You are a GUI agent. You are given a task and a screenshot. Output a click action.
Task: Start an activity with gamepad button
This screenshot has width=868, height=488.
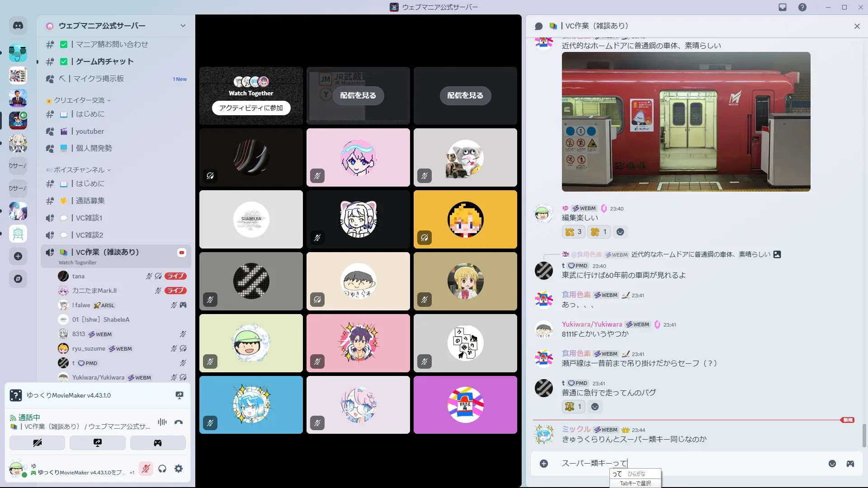157,443
